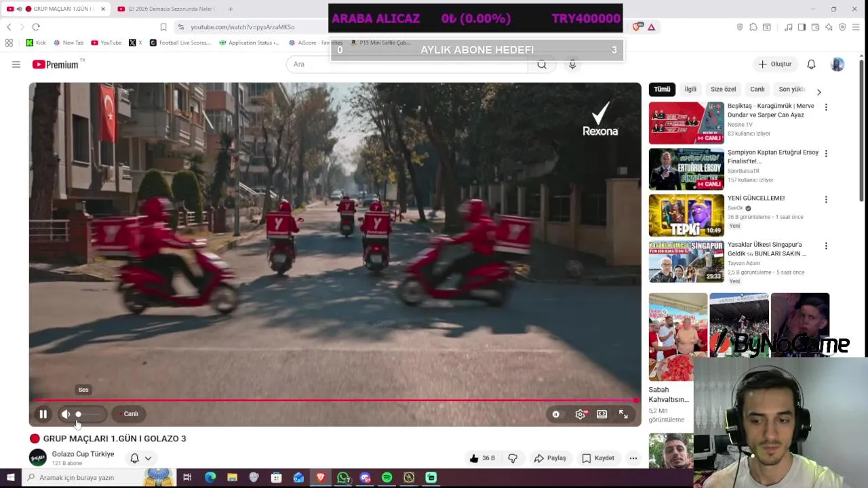Image resolution: width=868 pixels, height=488 pixels.
Task: Open Leo AI sparkle icon
Action: coord(829,27)
